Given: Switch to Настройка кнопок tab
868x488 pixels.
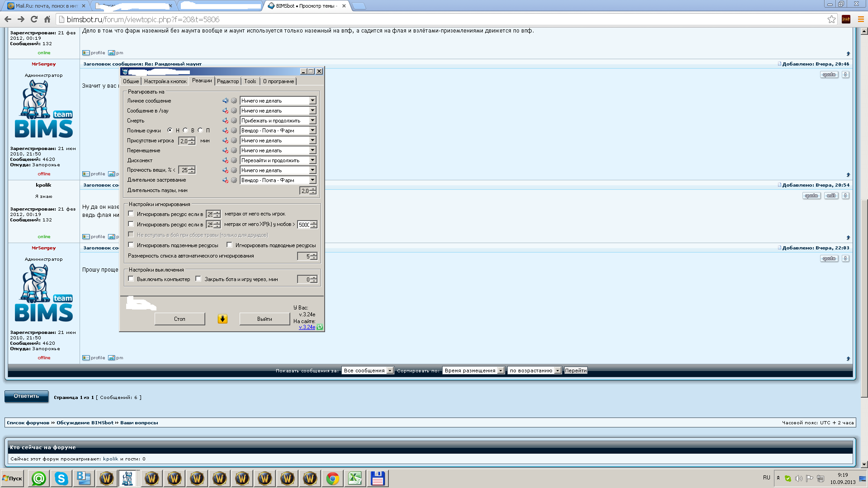Looking at the screenshot, I should [165, 81].
